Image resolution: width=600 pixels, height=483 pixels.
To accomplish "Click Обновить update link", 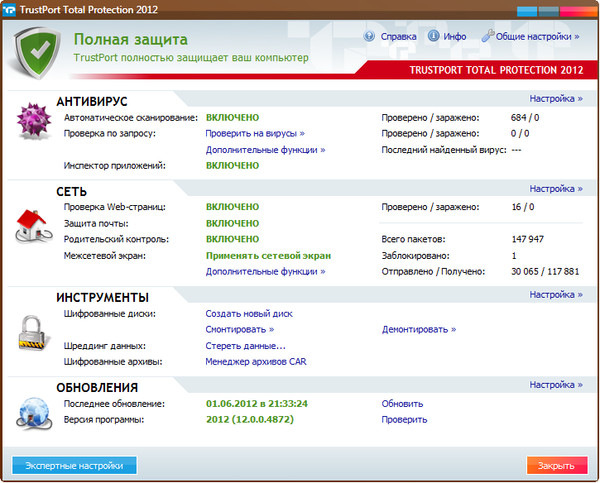I will 403,404.
